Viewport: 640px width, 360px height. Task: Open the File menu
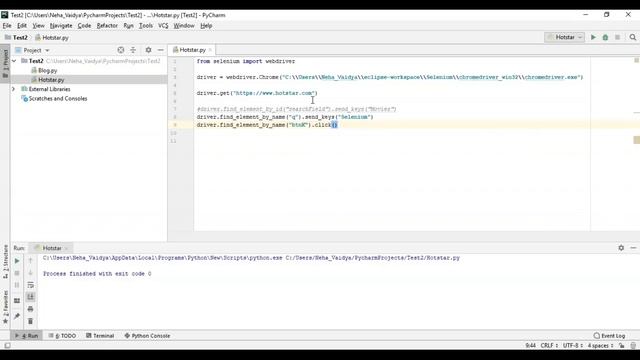pos(7,25)
